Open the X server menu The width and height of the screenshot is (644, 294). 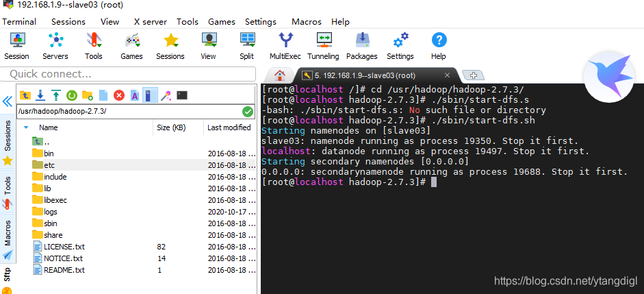(x=151, y=22)
